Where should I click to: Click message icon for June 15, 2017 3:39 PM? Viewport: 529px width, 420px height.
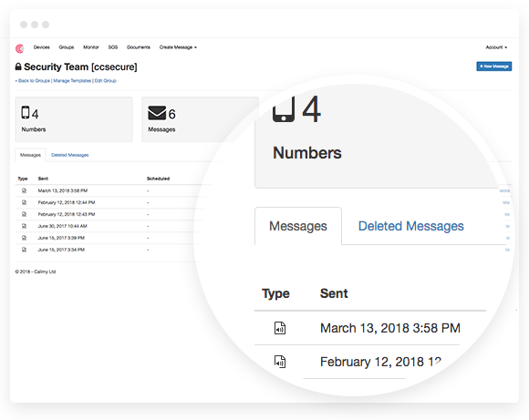24,238
